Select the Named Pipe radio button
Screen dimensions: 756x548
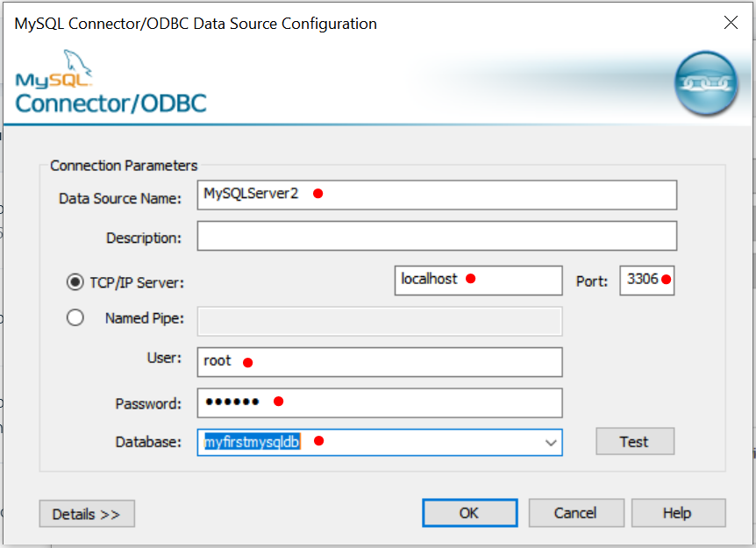coord(75,317)
